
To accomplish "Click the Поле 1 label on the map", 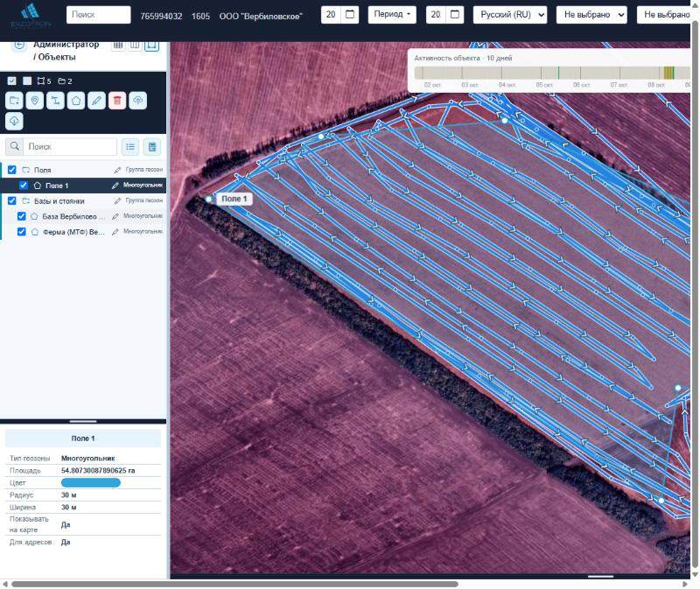I will pyautogui.click(x=234, y=199).
